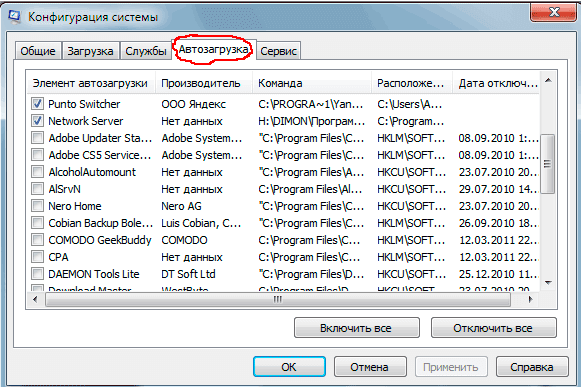Viewport: 581px width, 387px height.
Task: Select the Network Server row name
Action: 86,121
